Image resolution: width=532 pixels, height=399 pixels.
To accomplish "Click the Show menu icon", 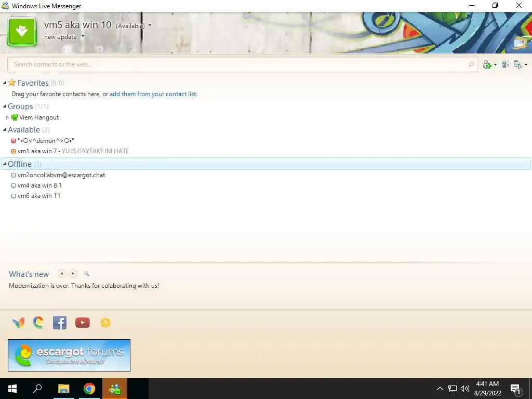I will 518,64.
